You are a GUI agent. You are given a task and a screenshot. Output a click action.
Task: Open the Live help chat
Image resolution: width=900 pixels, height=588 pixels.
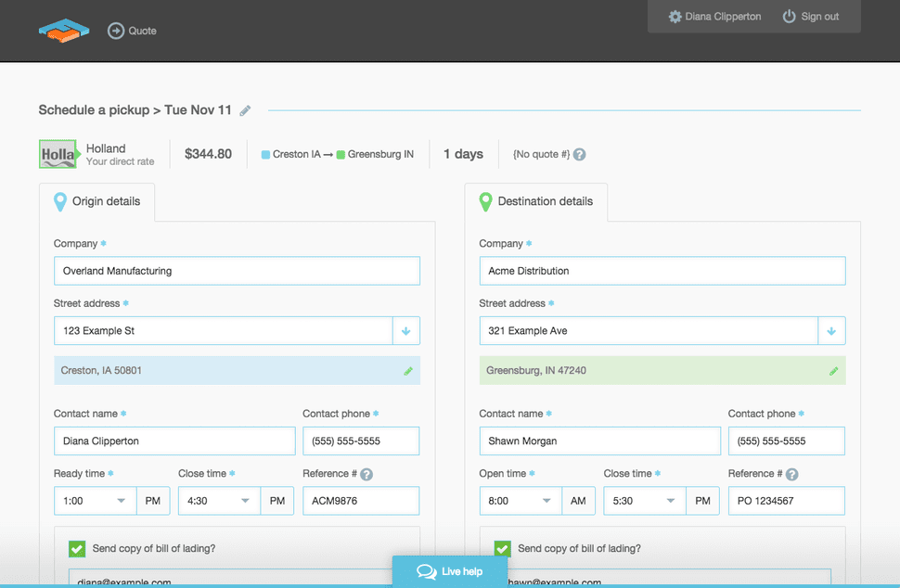450,571
